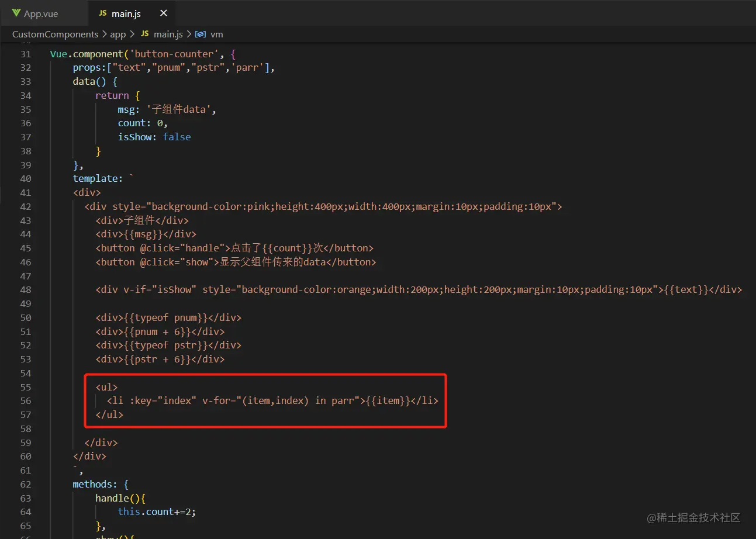
Task: Open CustomComponents folder in the breadcrumb
Action: click(x=55, y=34)
